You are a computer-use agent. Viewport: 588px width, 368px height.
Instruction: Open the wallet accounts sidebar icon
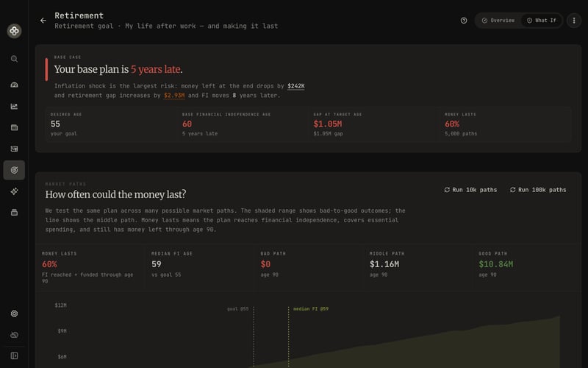pos(14,127)
